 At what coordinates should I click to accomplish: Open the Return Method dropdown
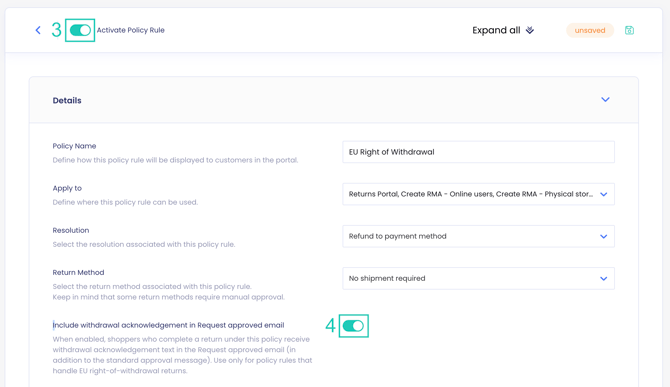tap(478, 279)
